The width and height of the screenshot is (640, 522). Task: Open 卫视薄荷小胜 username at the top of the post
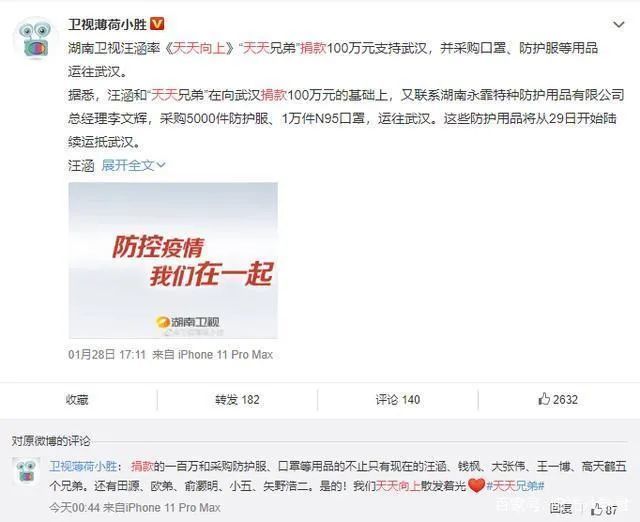pos(107,24)
